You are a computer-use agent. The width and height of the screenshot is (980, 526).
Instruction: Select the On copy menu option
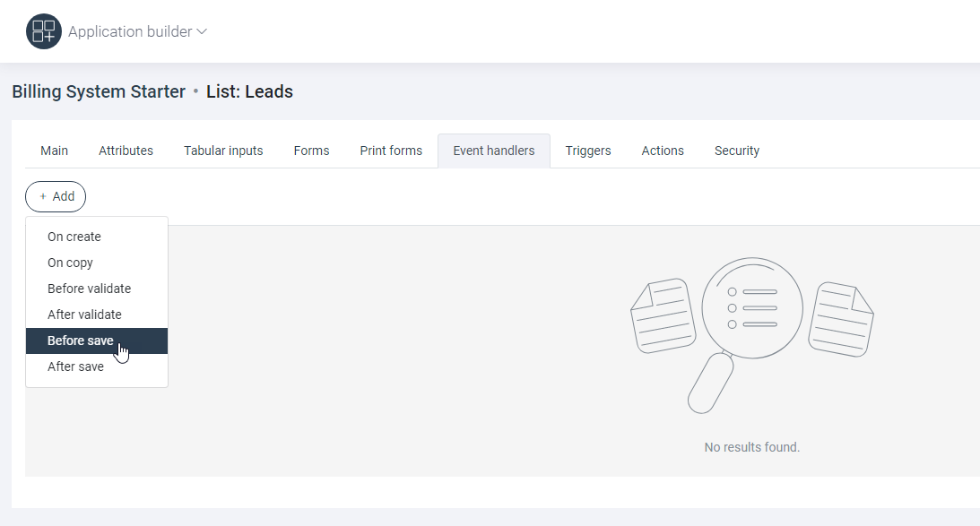pos(70,263)
